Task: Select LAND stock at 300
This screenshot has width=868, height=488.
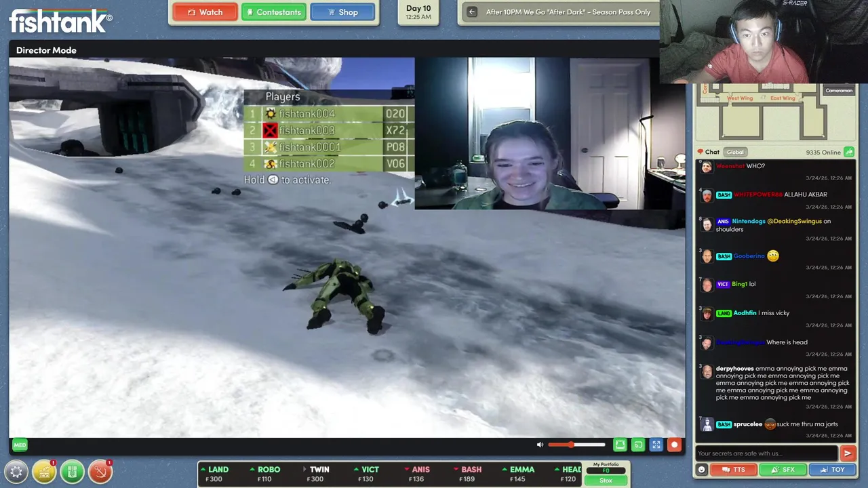Action: click(216, 474)
